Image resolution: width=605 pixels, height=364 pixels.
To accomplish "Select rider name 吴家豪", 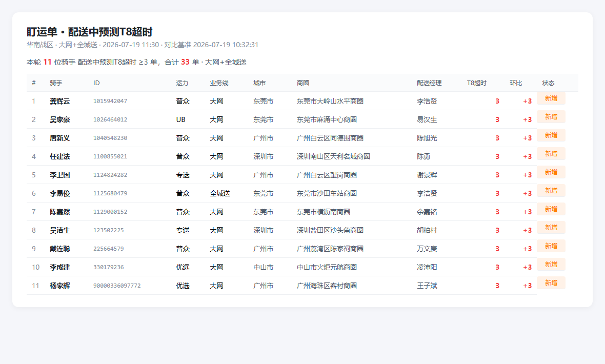I will 60,119.
